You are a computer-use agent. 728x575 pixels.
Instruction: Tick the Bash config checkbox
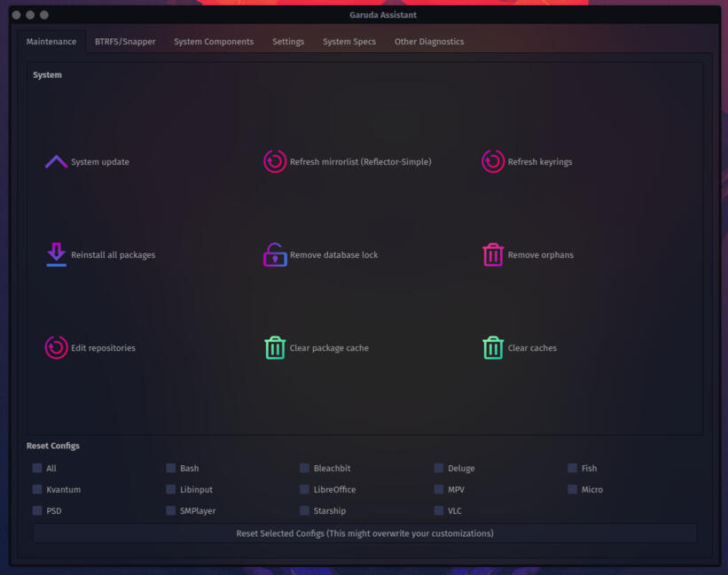pos(171,468)
